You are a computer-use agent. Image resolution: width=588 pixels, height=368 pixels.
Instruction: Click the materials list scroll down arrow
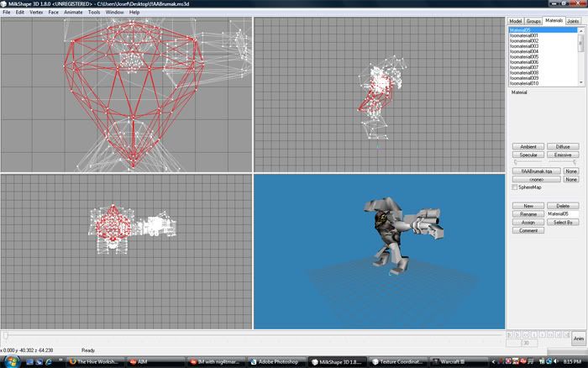[x=581, y=82]
